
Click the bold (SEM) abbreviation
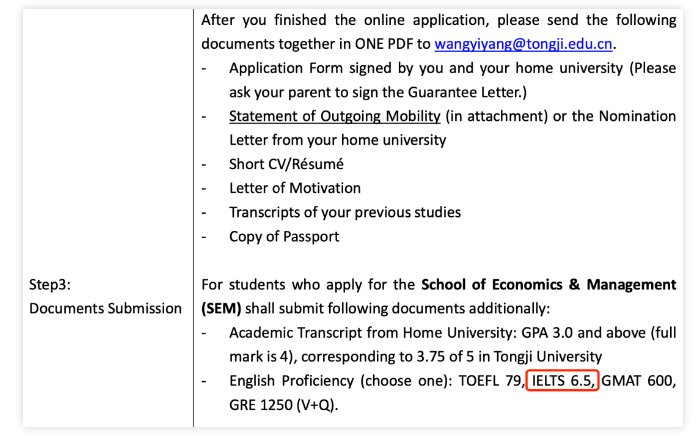point(221,308)
